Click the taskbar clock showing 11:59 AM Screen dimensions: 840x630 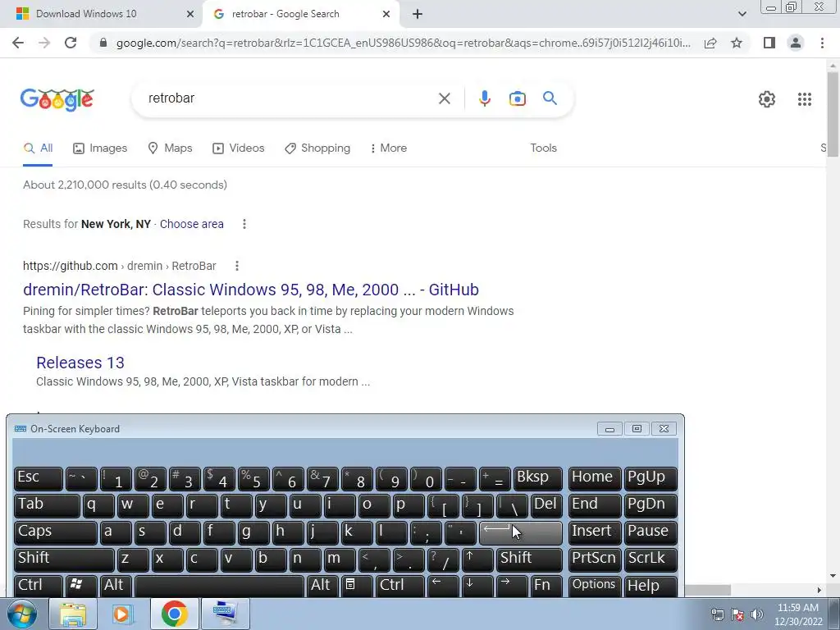tap(797, 614)
